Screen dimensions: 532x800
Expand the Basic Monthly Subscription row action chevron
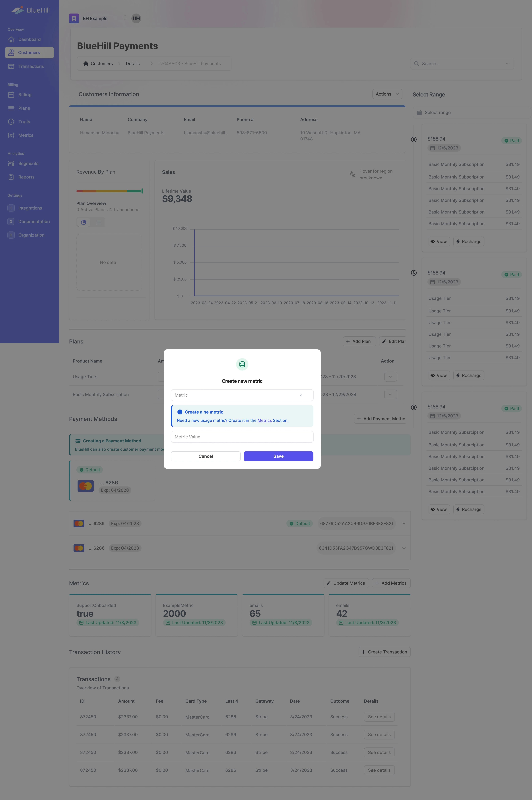point(390,395)
